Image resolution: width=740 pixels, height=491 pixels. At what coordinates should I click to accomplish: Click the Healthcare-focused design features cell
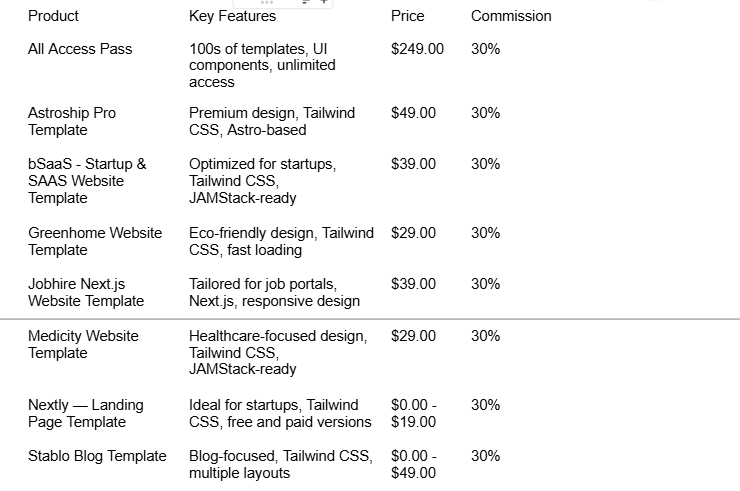[278, 352]
